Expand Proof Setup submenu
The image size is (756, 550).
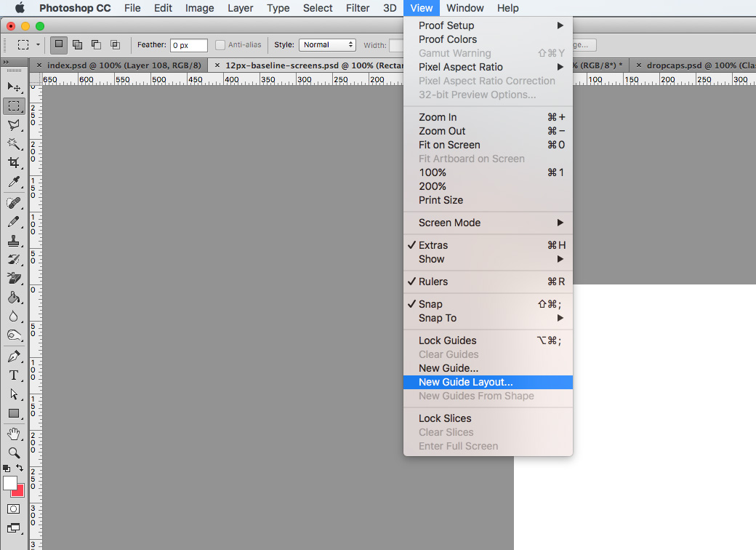(x=488, y=25)
